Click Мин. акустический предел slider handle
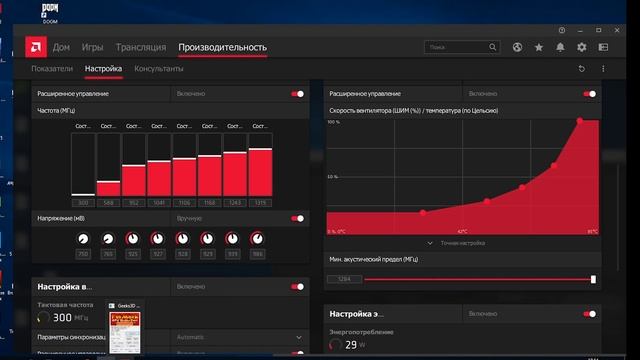Screen dimensions: 640x360 point(593,279)
